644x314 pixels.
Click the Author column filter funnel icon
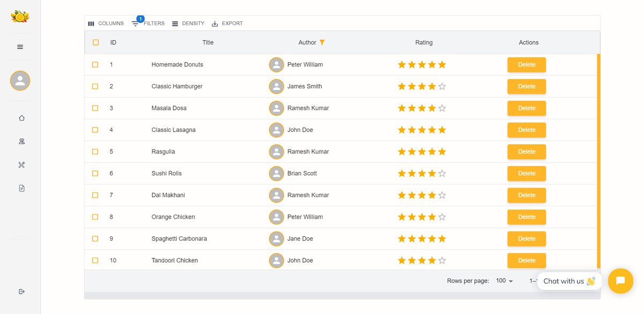(322, 42)
